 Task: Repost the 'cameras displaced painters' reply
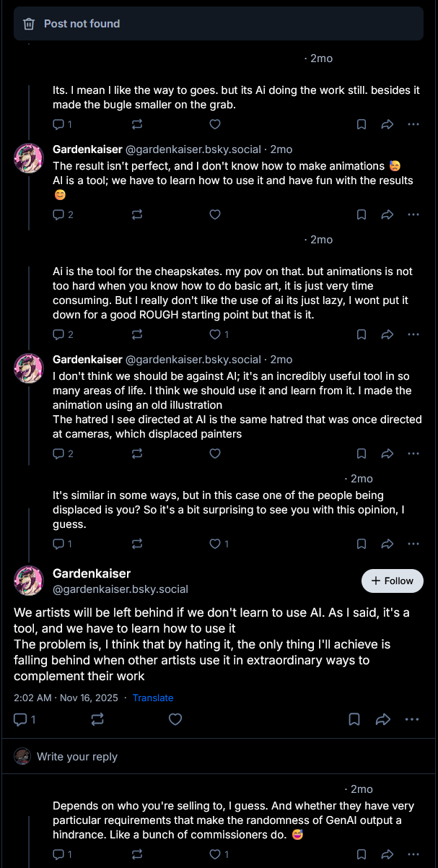136,453
